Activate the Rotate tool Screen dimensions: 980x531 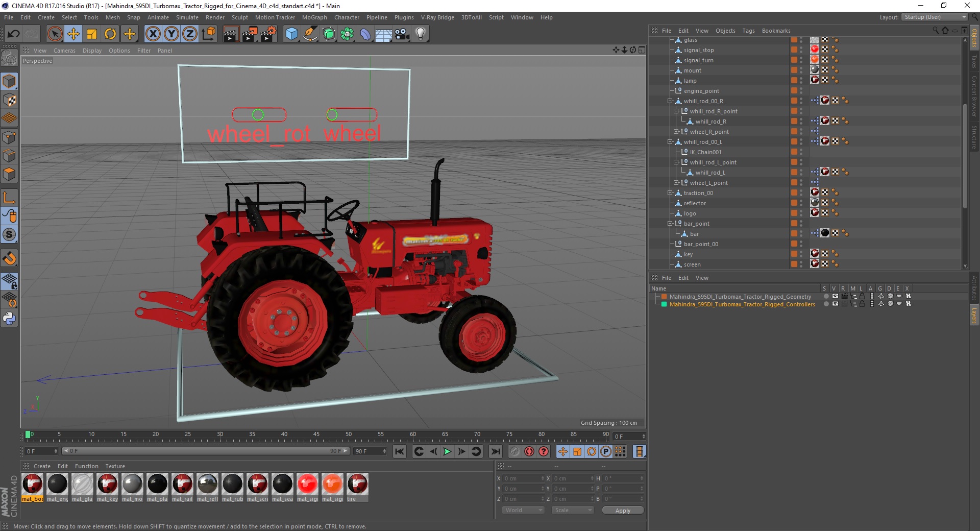[110, 34]
